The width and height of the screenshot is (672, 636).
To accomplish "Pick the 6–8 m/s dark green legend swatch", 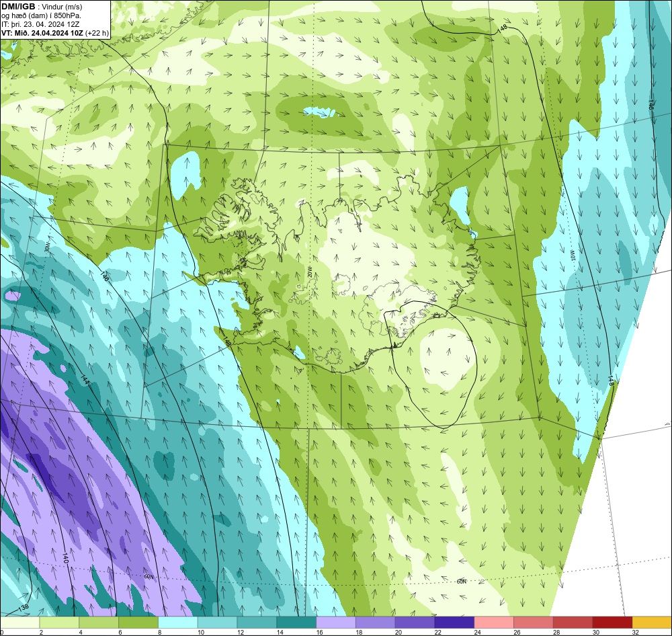I will point(138,623).
